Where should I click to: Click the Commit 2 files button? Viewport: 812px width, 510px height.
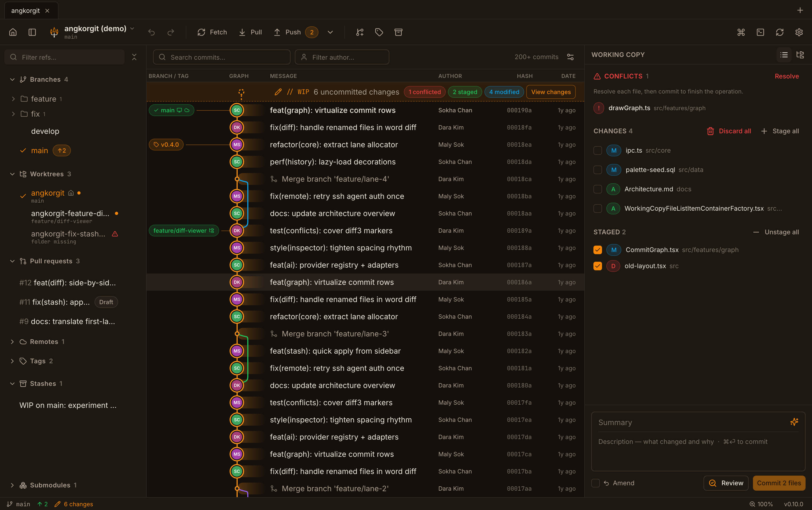coord(779,483)
